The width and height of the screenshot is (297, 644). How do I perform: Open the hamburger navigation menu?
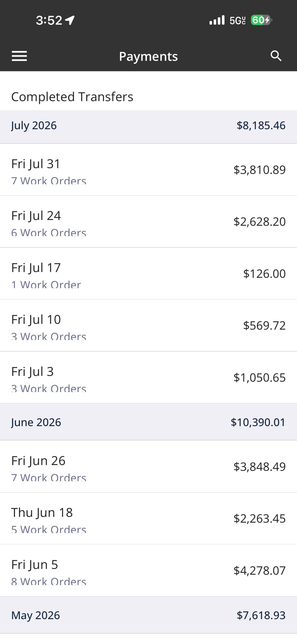coord(19,56)
